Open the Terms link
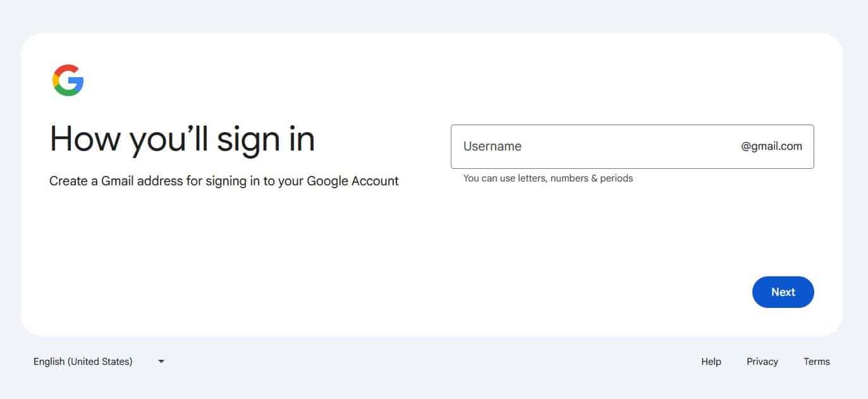Image resolution: width=868 pixels, height=399 pixels. (x=817, y=362)
